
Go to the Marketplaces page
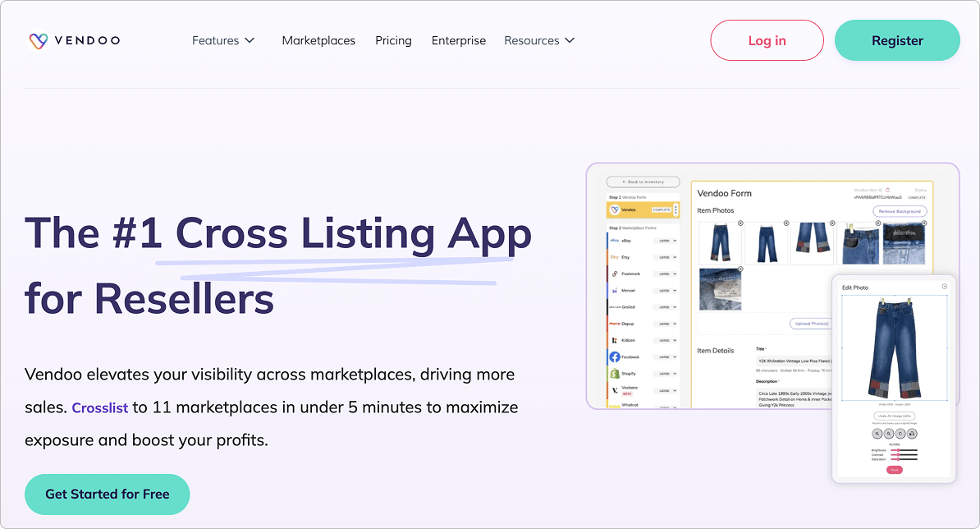tap(318, 40)
